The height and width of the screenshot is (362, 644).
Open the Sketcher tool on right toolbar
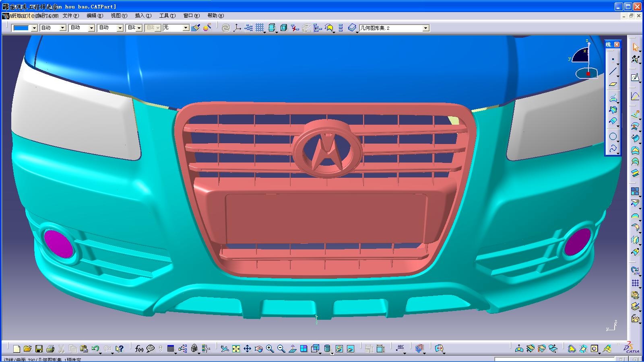click(635, 77)
